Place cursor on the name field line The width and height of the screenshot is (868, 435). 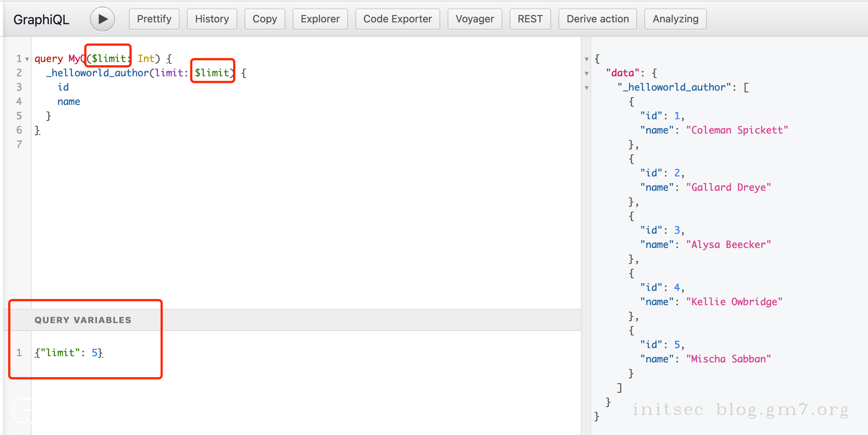coord(69,102)
